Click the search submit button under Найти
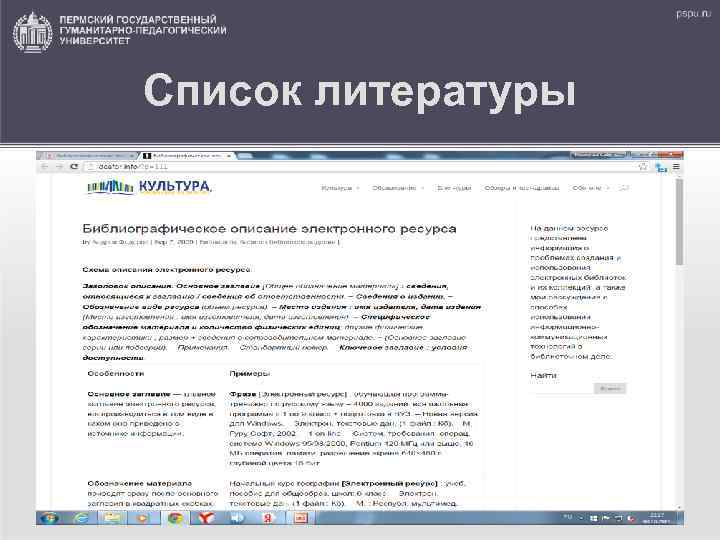 [610, 388]
